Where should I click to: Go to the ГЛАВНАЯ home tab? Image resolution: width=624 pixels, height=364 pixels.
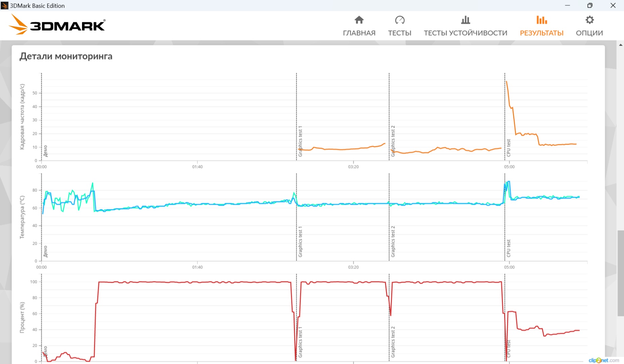pos(359,26)
